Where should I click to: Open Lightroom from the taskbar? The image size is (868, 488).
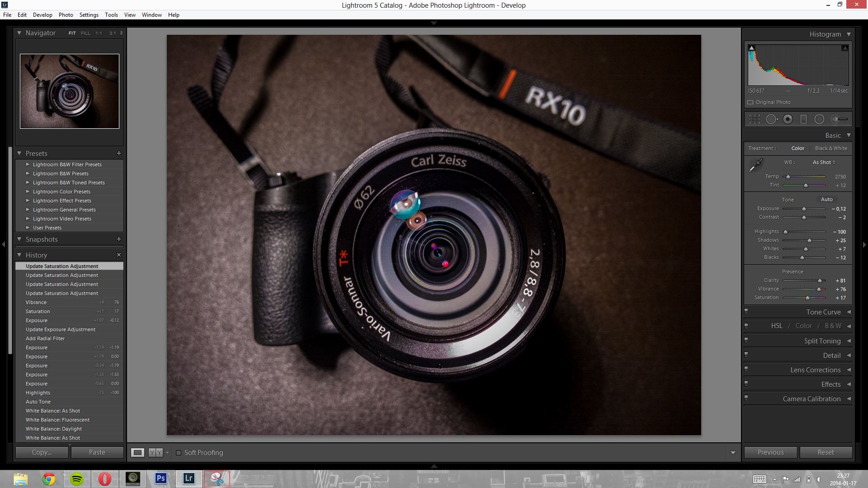[189, 478]
